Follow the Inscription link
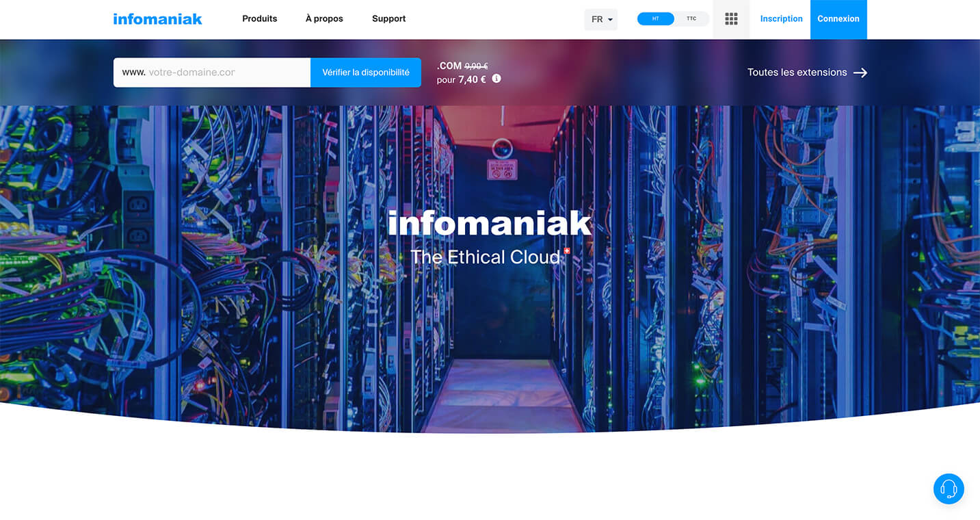The image size is (980, 520). pyautogui.click(x=781, y=18)
